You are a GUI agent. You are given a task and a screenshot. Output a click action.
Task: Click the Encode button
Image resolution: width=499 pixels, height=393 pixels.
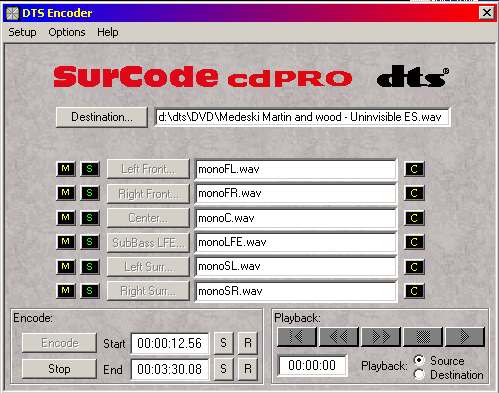[59, 343]
